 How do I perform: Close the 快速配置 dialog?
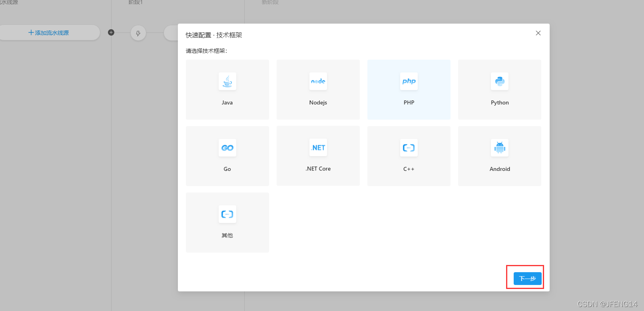538,33
